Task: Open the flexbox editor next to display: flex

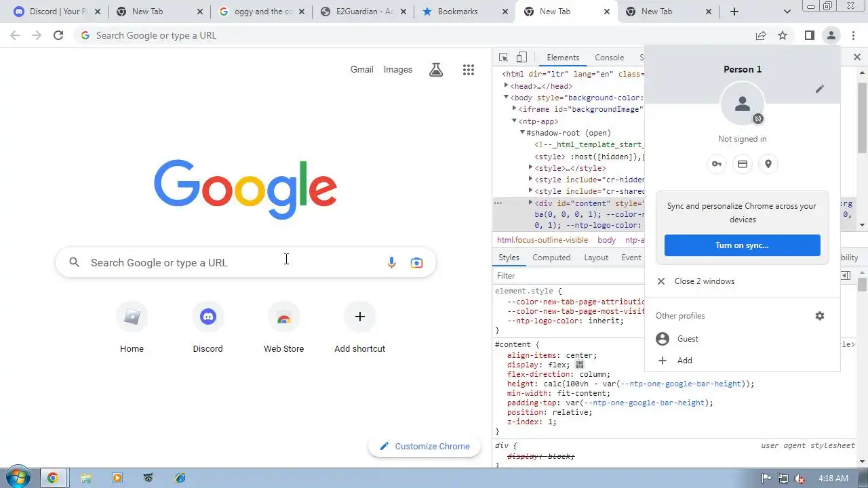Action: [x=579, y=365]
